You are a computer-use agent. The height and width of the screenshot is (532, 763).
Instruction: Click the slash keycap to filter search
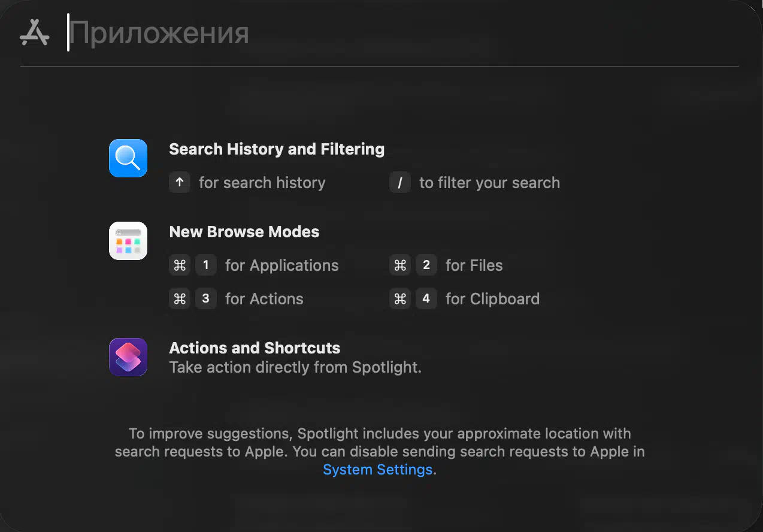[399, 183]
